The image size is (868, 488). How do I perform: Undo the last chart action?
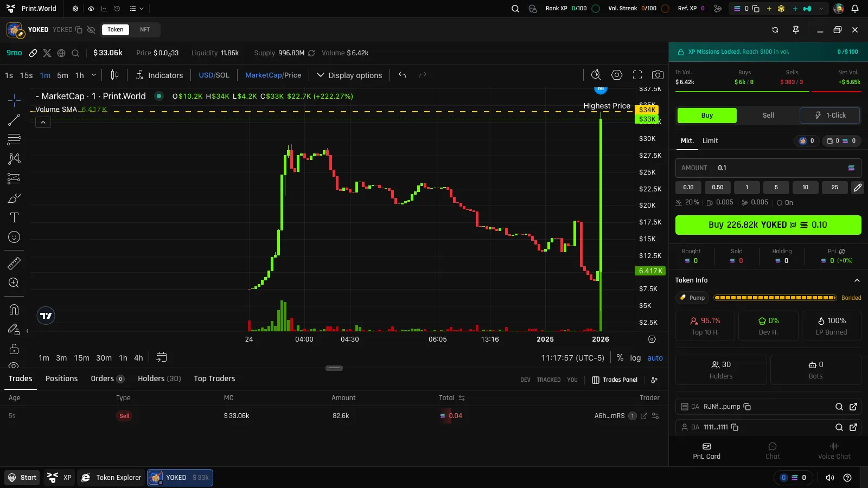(x=402, y=75)
